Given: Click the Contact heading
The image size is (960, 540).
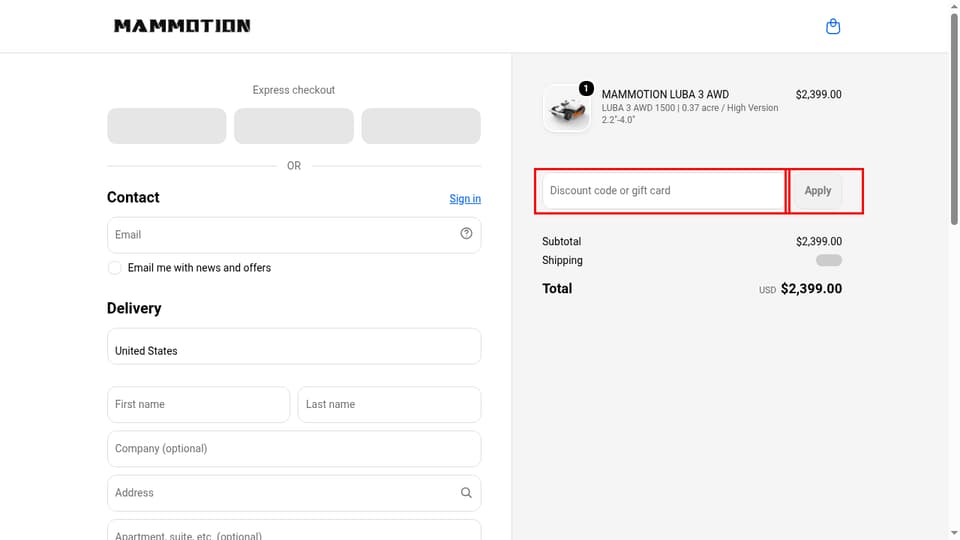Looking at the screenshot, I should pyautogui.click(x=133, y=197).
